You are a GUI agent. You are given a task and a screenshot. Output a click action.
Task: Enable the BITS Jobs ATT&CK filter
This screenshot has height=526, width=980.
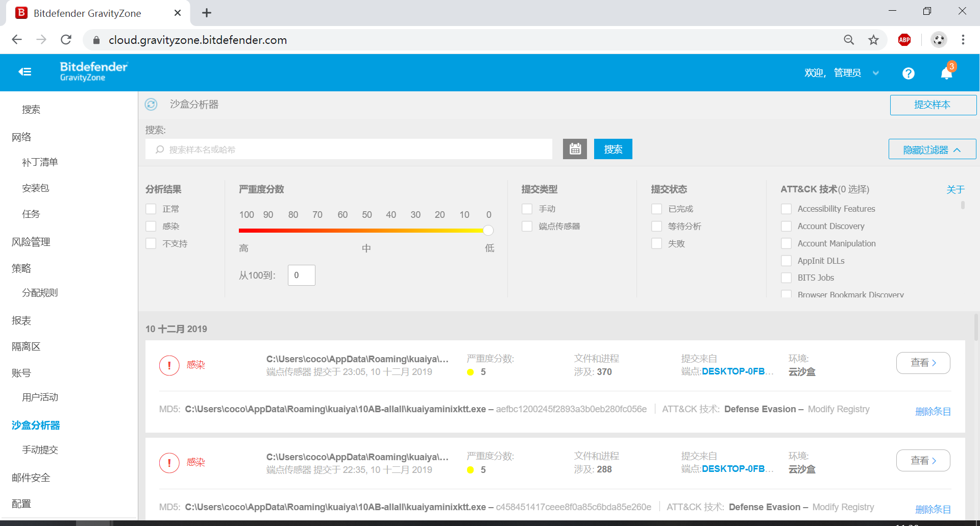click(x=787, y=278)
